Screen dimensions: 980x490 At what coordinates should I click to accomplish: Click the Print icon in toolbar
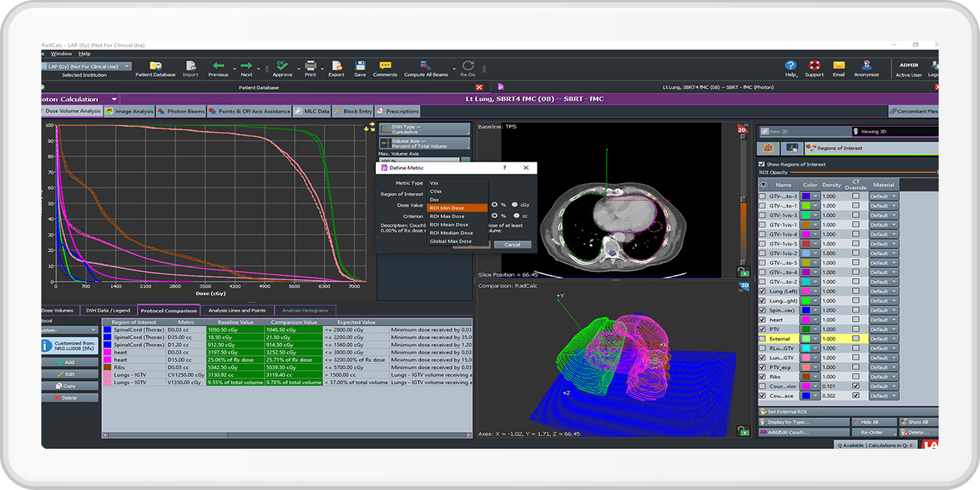(310, 67)
